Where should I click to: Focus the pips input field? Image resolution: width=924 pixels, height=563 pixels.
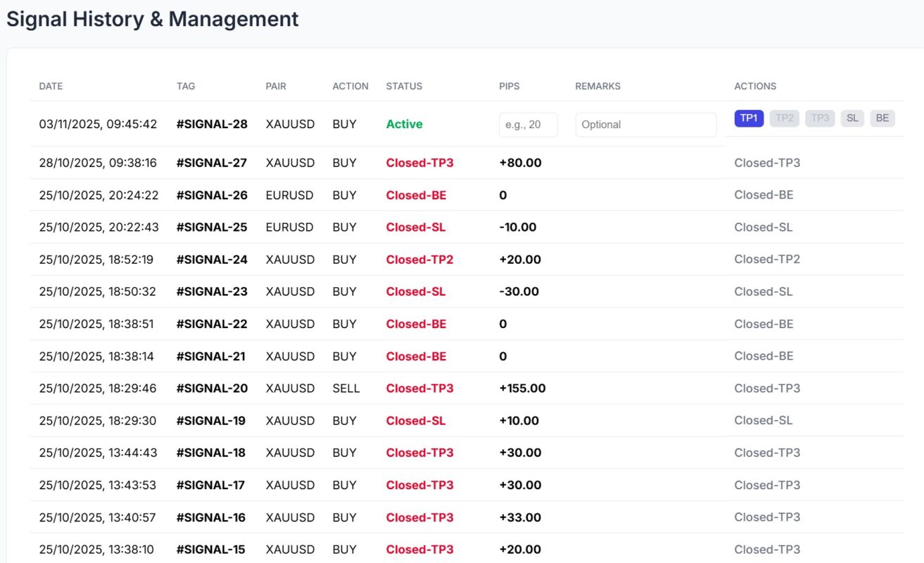pyautogui.click(x=528, y=125)
